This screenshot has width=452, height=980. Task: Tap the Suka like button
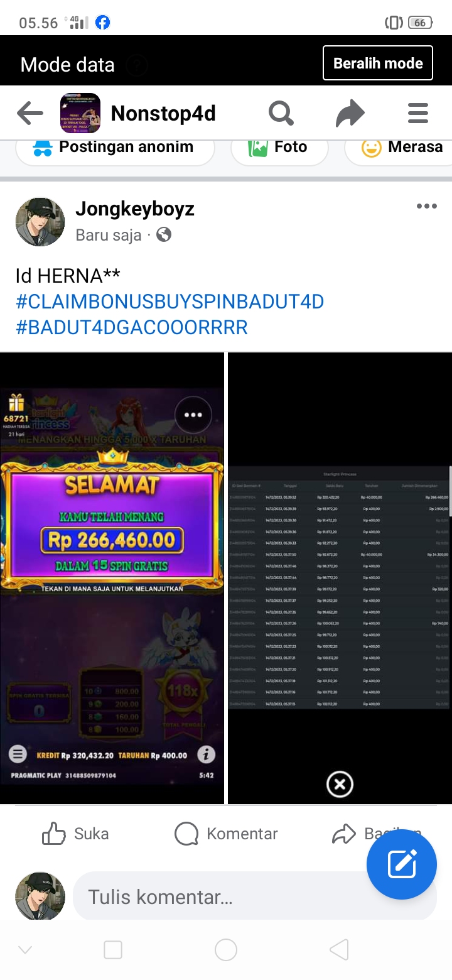[x=75, y=834]
